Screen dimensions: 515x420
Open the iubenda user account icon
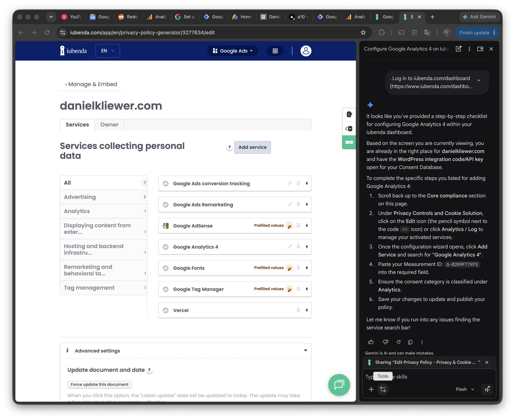[x=306, y=51]
